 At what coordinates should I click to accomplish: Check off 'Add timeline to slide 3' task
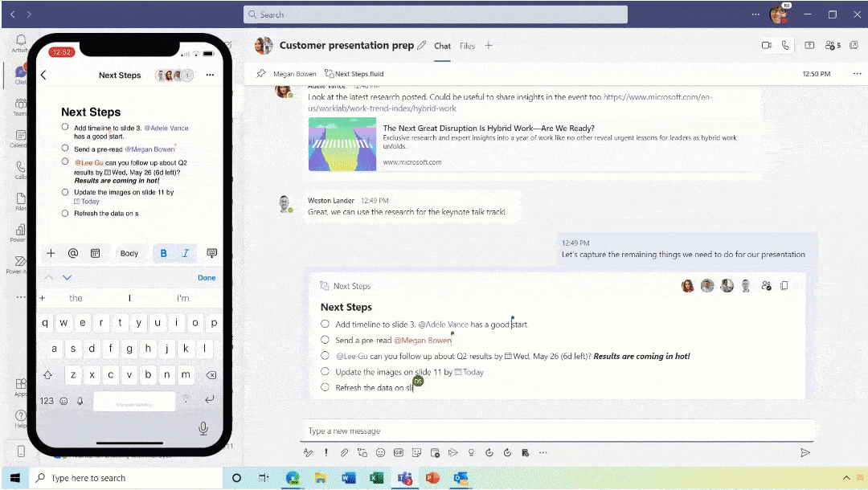tap(325, 324)
